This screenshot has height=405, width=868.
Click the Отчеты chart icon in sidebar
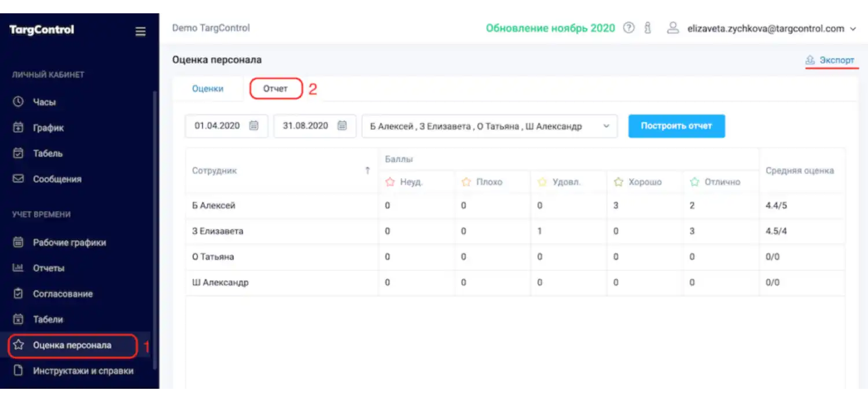17,268
